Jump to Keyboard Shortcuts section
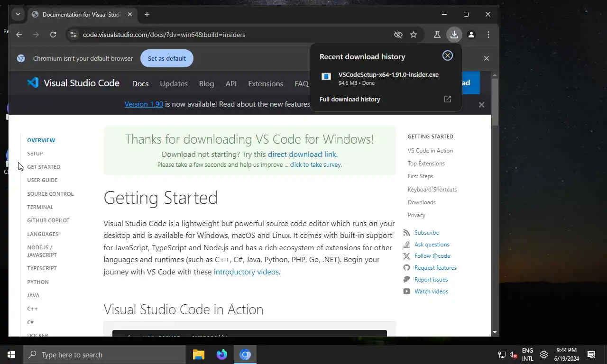 (432, 190)
